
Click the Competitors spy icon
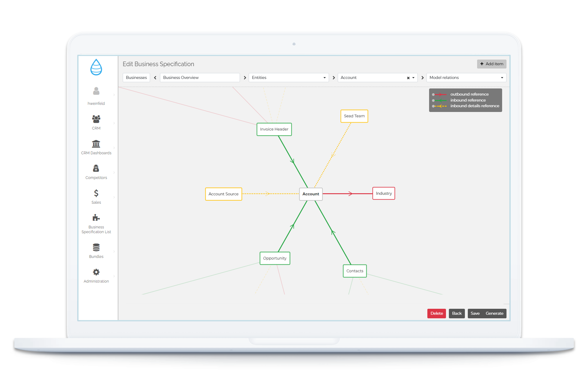(96, 168)
